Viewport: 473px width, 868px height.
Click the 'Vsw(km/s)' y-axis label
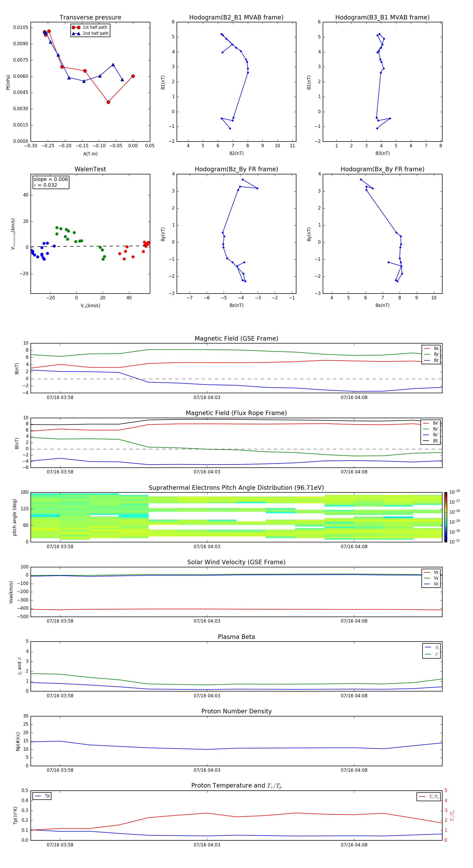click(x=11, y=592)
